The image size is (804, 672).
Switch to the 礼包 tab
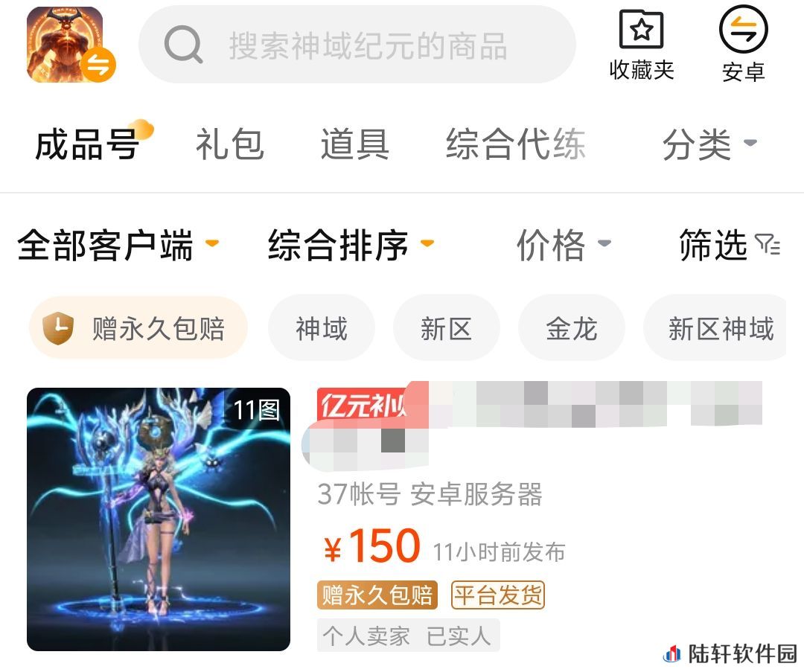tap(230, 144)
